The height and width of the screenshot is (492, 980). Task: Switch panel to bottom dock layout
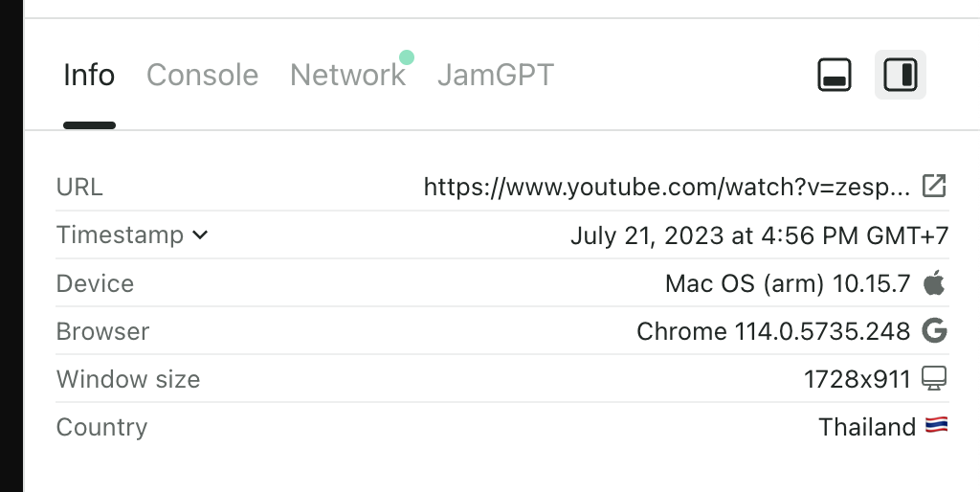click(x=835, y=75)
